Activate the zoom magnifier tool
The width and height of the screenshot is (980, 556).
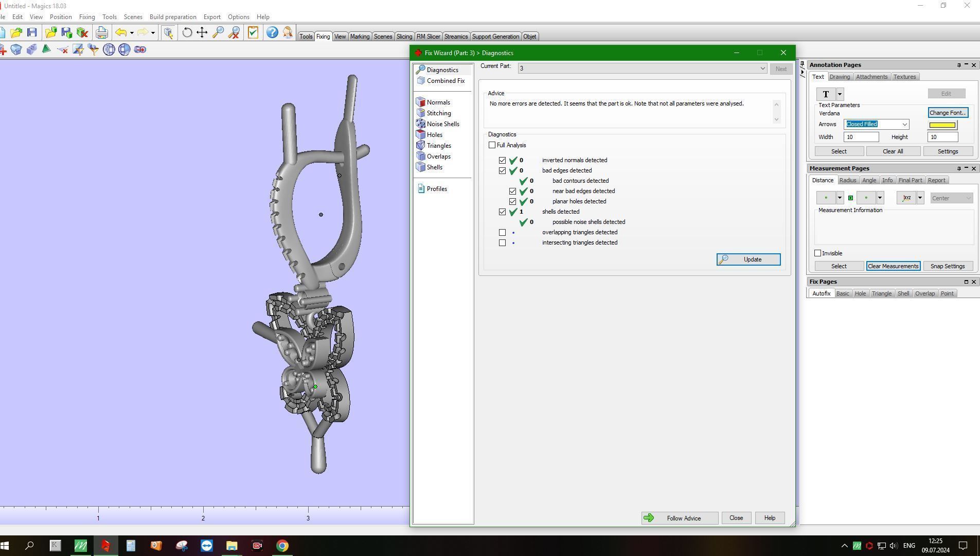click(218, 33)
